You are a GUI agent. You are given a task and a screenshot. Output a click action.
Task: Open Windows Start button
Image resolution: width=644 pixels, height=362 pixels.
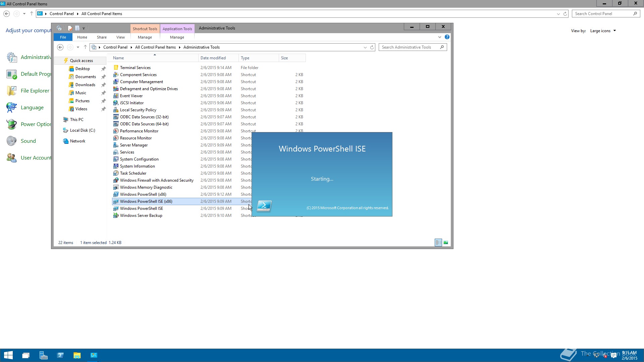(8, 355)
